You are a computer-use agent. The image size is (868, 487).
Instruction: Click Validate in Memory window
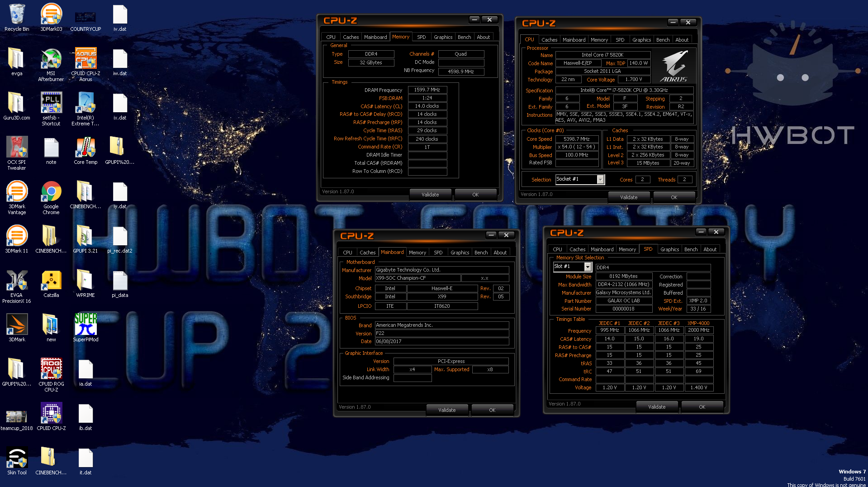click(x=430, y=195)
